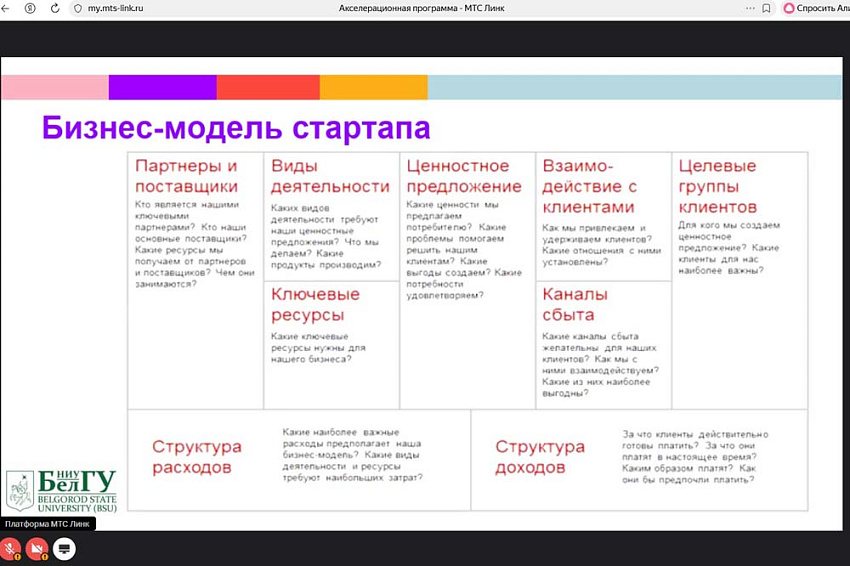Click the BelGU university logo on the slide
Viewport: 850px width, 566px height.
coord(62,490)
